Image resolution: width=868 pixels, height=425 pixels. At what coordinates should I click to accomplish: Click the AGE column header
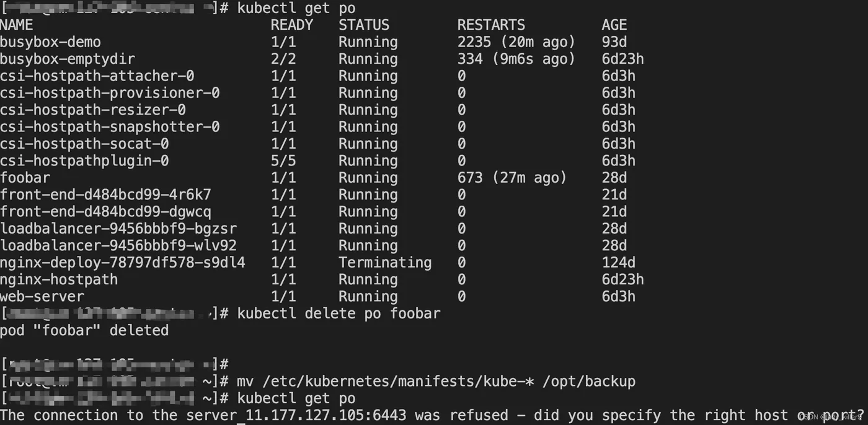[614, 25]
